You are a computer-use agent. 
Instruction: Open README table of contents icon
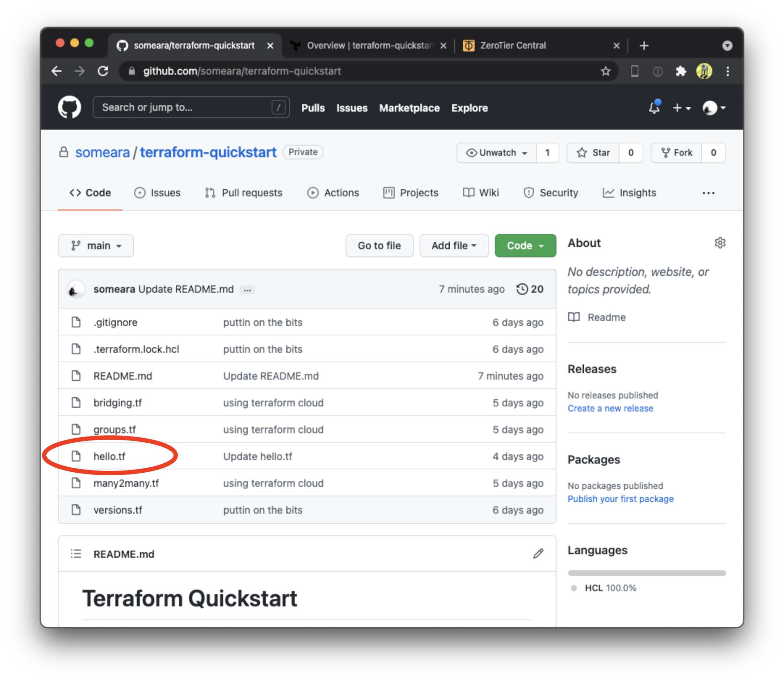coord(76,554)
